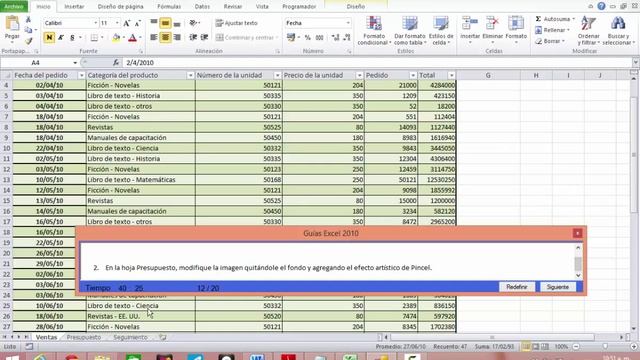Viewport: 640px width, 360px height.
Task: Click the increase font size icon
Action: click(x=127, y=23)
